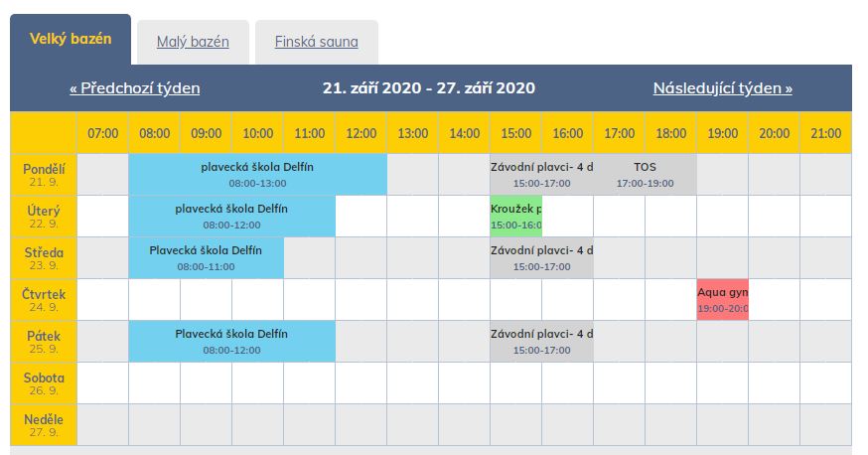The width and height of the screenshot is (868, 455).
Task: Click the green Kroužek event on Tuesday
Action: (515, 216)
